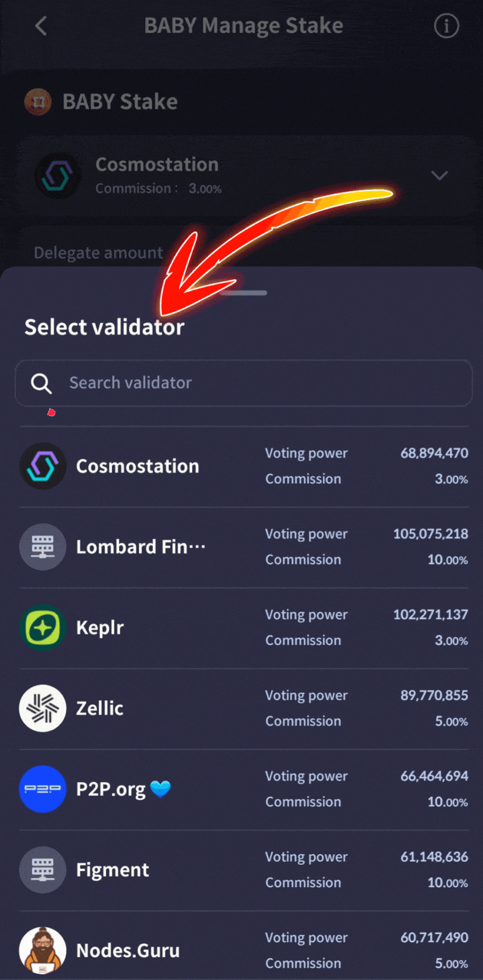The height and width of the screenshot is (980, 483).
Task: Select the Cosmostation validator logo
Action: point(42,465)
